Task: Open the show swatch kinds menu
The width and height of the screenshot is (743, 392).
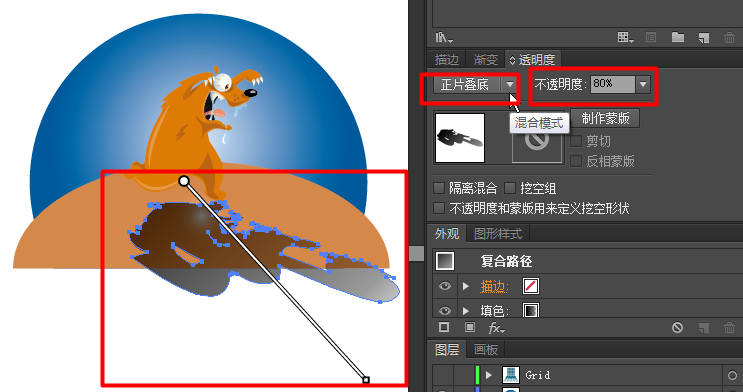Action: pos(625,37)
